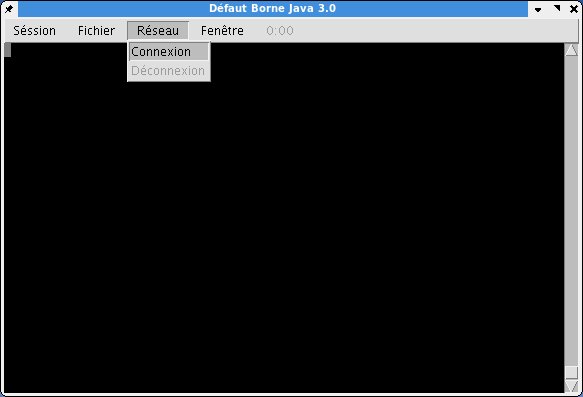Collapse the open Réseau menu
This screenshot has width=583, height=397.
point(158,30)
